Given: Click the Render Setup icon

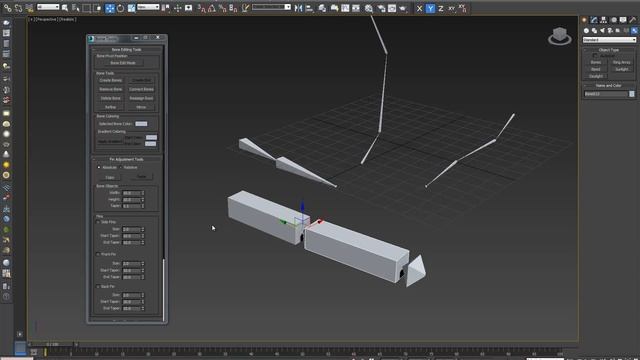Looking at the screenshot, I should click(x=381, y=8).
